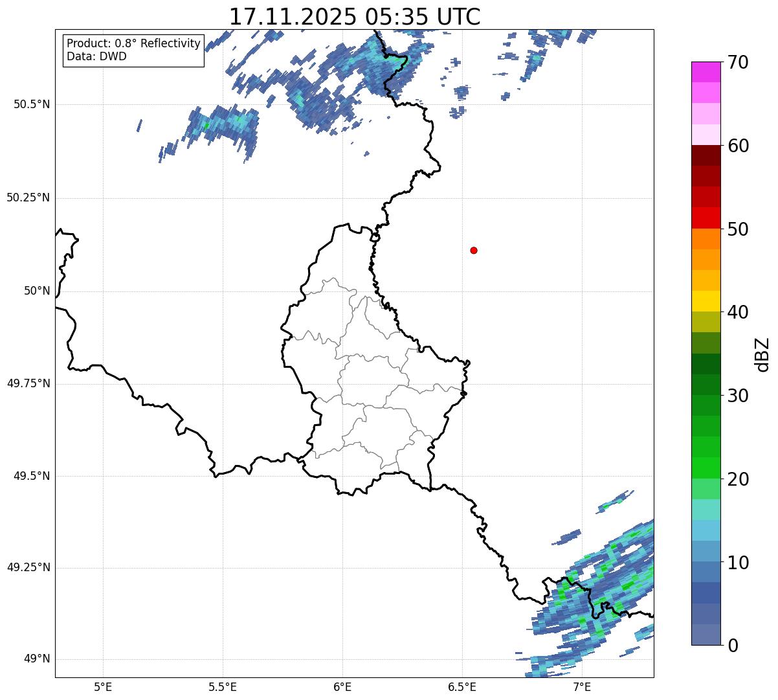Click the dark blue swatch below 10
The height and width of the screenshot is (700, 778).
coord(706,593)
